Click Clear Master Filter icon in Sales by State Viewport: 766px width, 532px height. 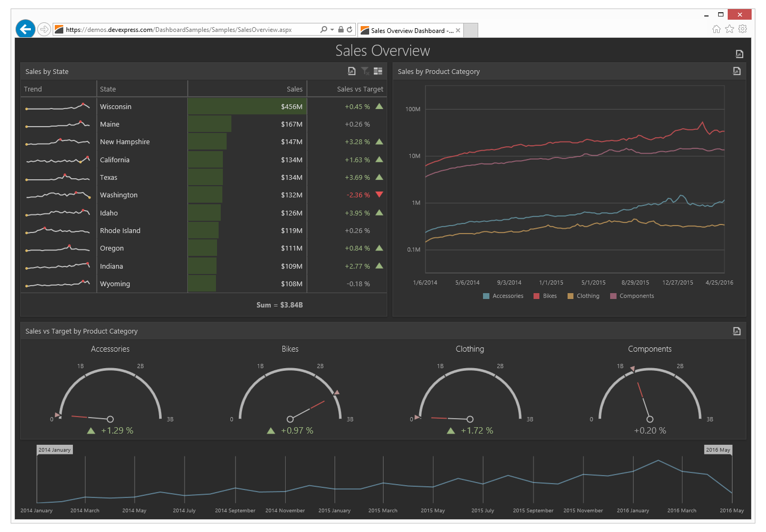pos(365,71)
